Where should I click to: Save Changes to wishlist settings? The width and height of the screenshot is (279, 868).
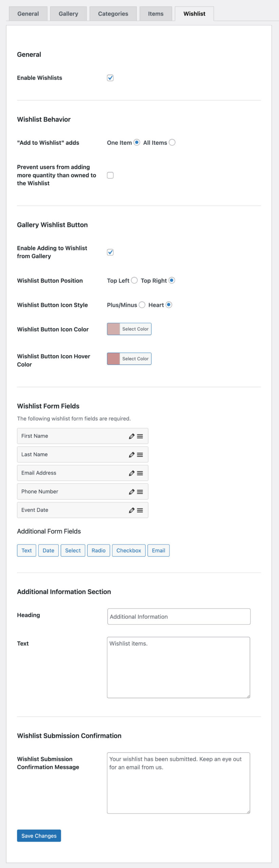(39, 835)
